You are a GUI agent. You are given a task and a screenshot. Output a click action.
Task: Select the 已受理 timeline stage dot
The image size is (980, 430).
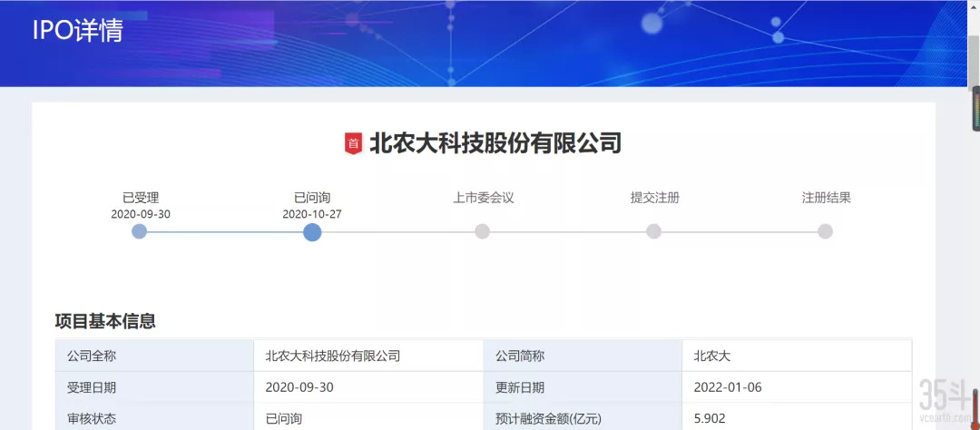click(x=140, y=232)
